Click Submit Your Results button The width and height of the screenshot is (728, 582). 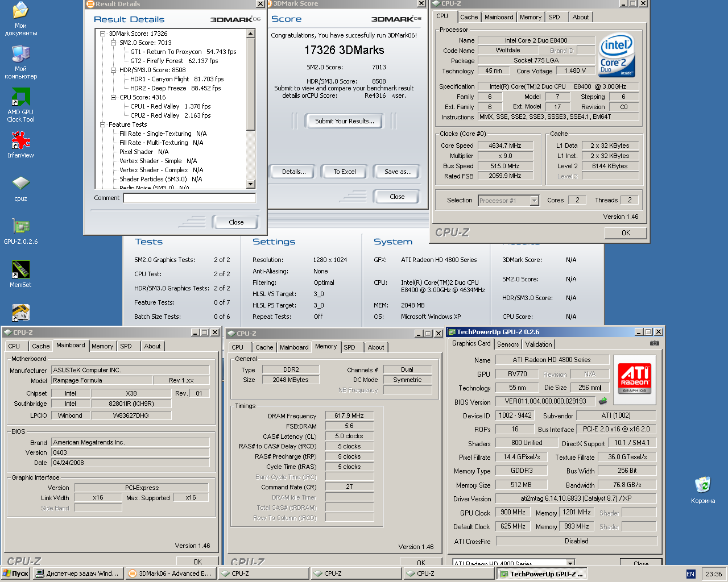[x=345, y=121]
